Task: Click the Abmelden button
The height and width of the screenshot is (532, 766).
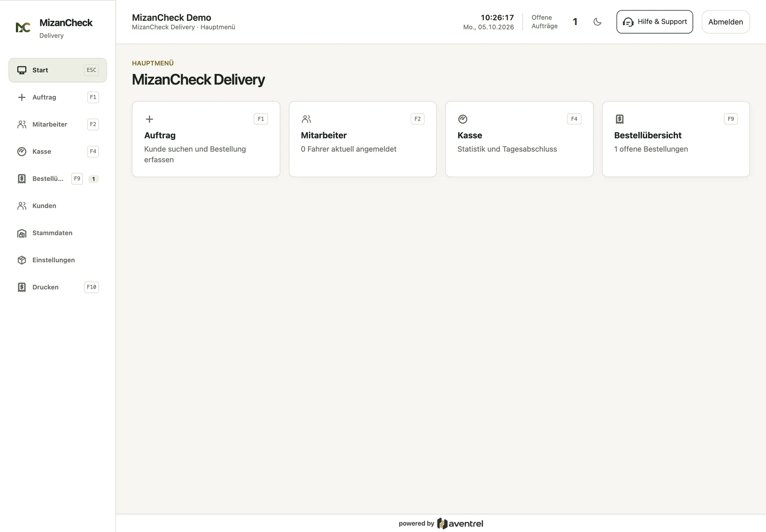Action: [726, 22]
